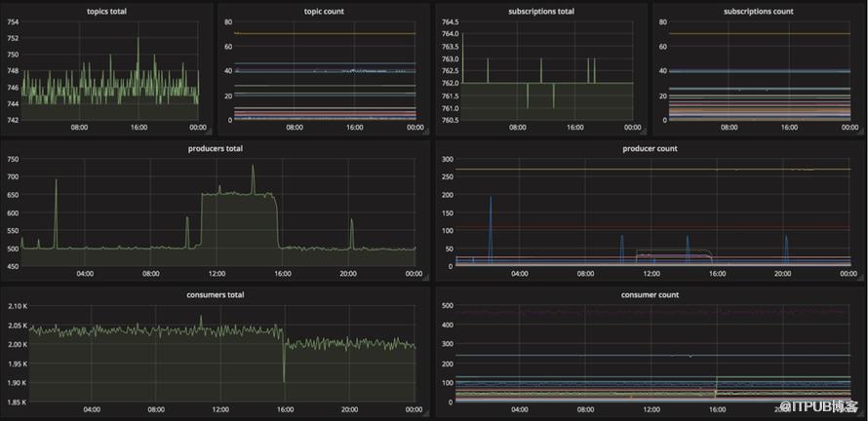Select the 2.10 K label on consumers total

coord(16,306)
